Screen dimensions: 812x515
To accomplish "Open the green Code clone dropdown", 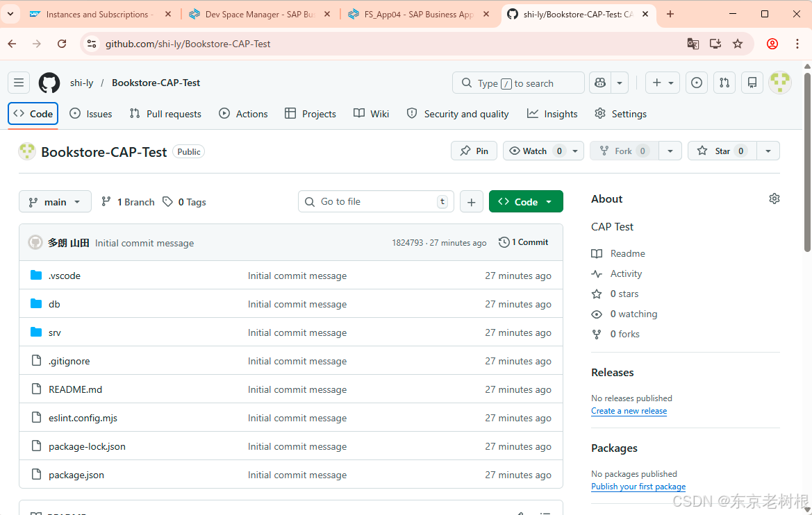I will 526,202.
